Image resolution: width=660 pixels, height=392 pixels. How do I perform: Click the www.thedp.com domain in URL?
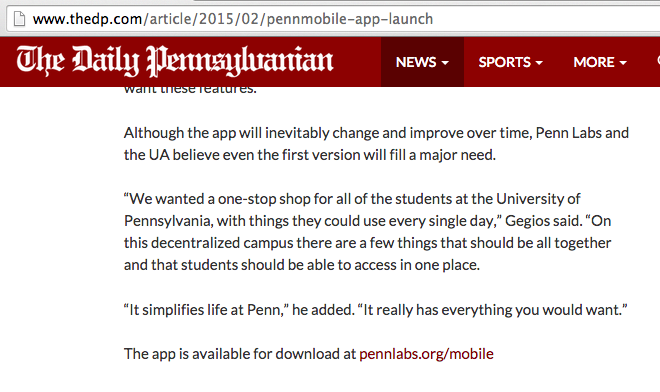[x=87, y=19]
